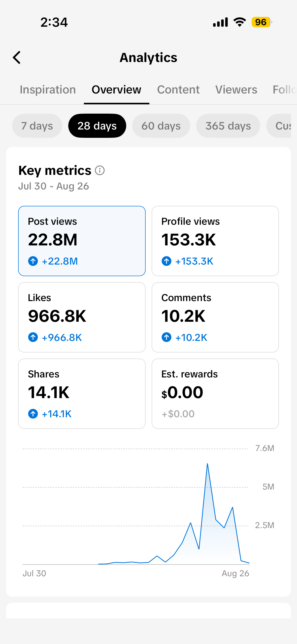Tap the battery indicator in status bar
The width and height of the screenshot is (297, 644).
[x=262, y=22]
